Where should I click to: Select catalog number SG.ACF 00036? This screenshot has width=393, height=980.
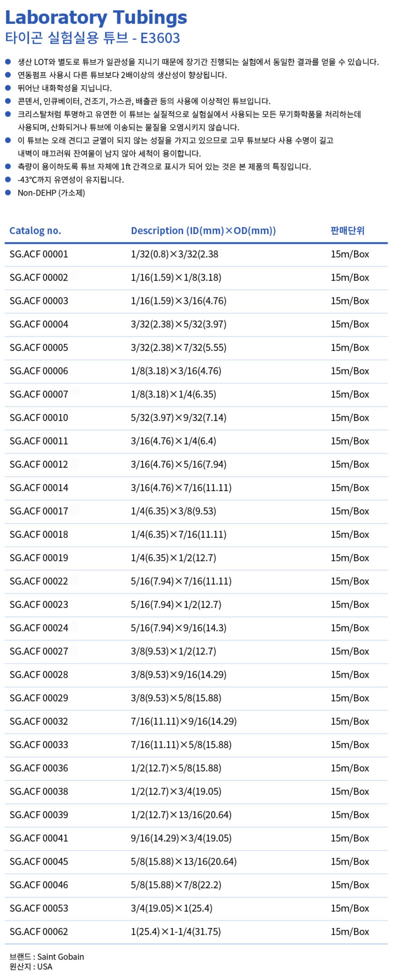point(39,768)
